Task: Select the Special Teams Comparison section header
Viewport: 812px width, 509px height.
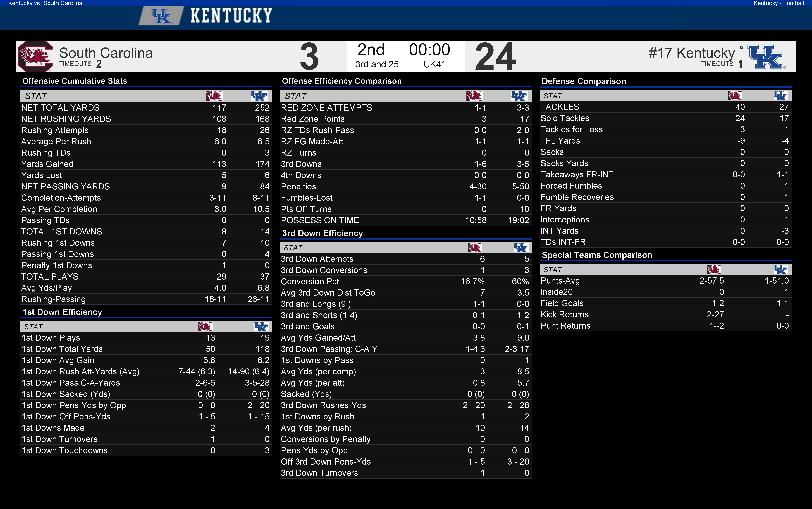Action: [x=597, y=255]
